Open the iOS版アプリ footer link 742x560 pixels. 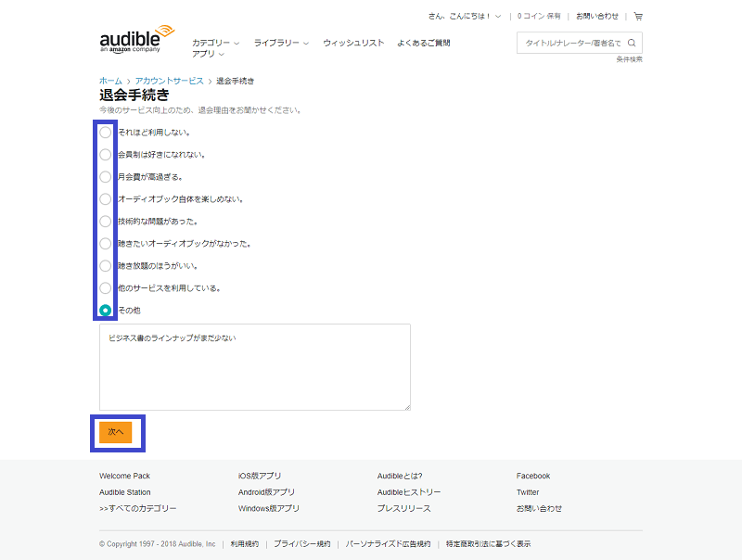tap(259, 476)
